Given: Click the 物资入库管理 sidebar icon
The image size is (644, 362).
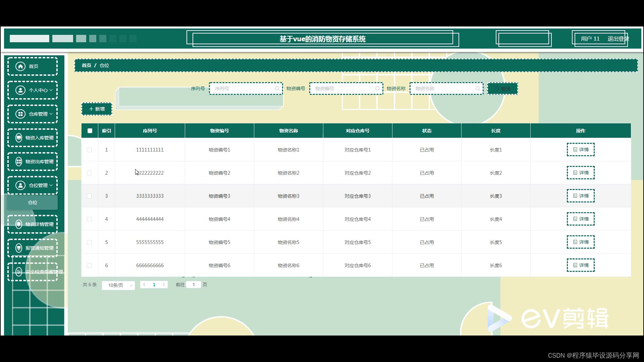Looking at the screenshot, I should click(19, 138).
